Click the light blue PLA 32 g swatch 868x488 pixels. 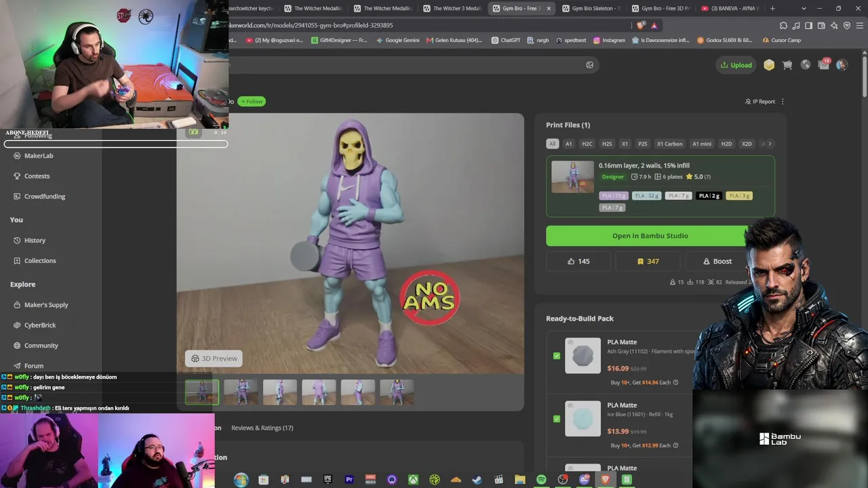[647, 196]
